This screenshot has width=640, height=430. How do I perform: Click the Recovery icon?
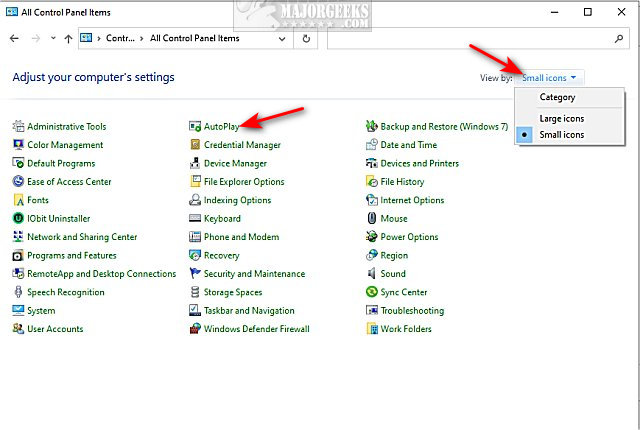coord(195,255)
